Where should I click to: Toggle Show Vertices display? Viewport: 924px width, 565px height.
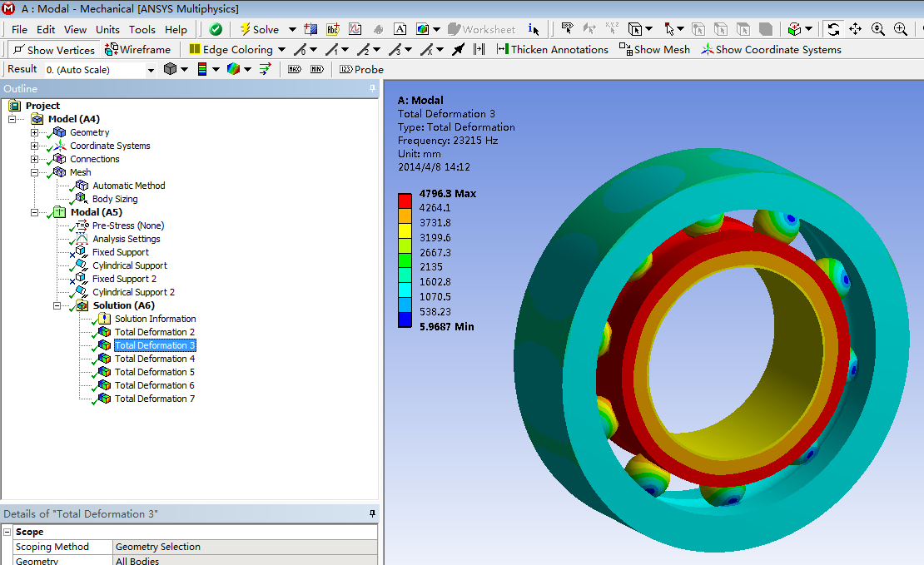tap(54, 50)
